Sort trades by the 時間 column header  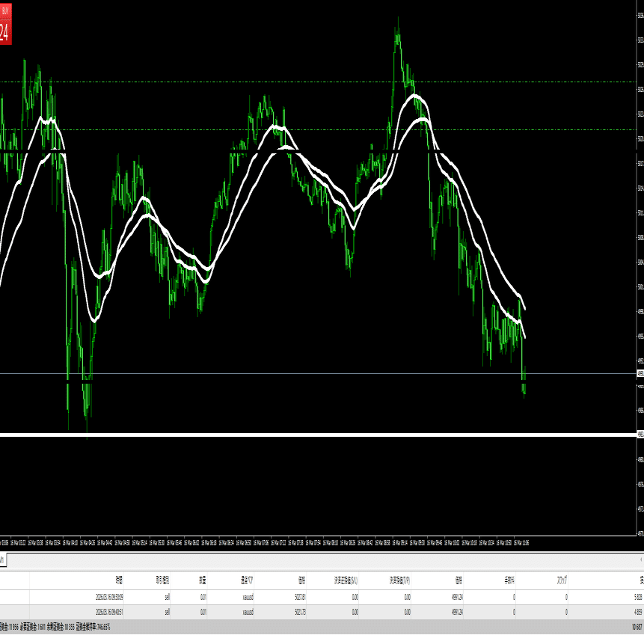(x=119, y=580)
